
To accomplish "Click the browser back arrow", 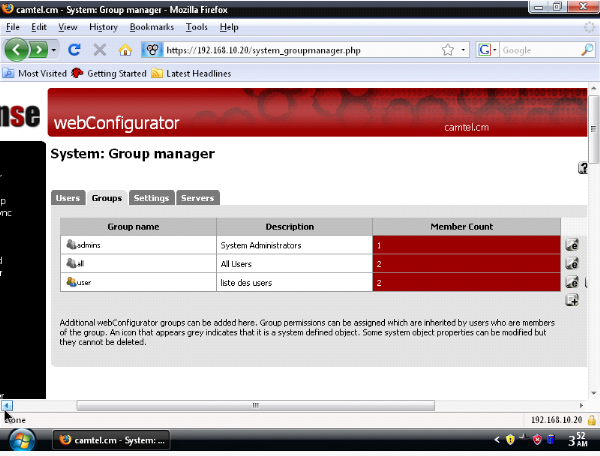I will pos(17,49).
